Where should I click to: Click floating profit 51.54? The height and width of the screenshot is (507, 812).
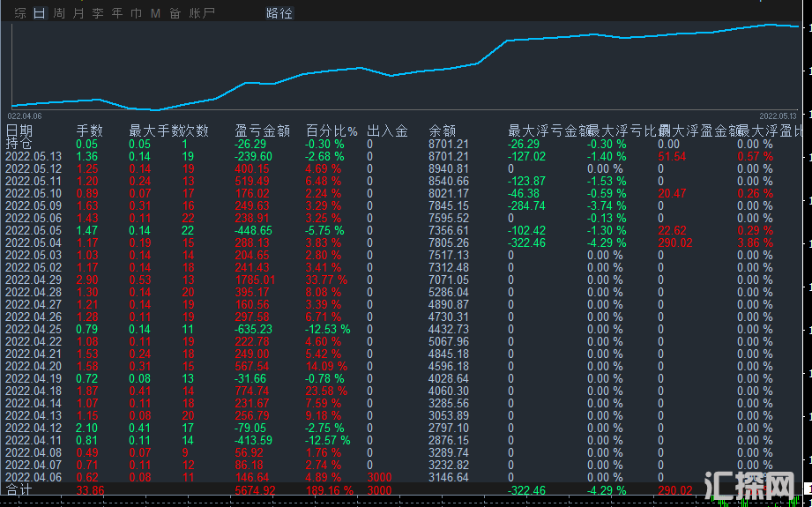[672, 156]
